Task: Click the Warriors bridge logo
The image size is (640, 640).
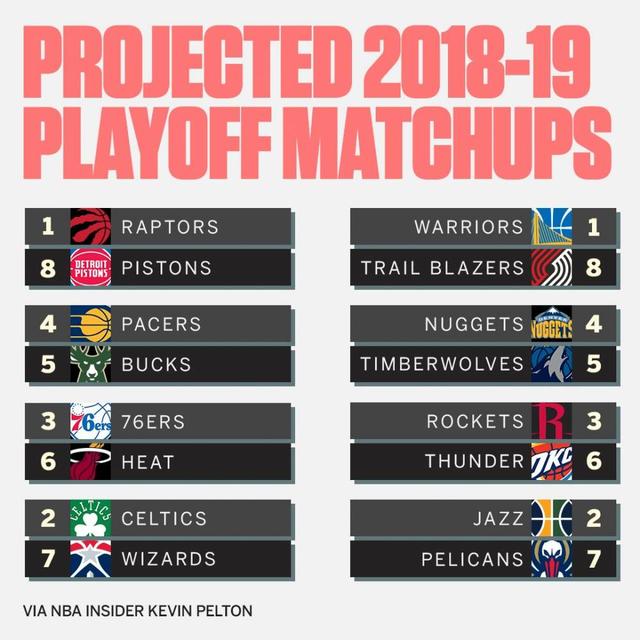Action: 551,227
